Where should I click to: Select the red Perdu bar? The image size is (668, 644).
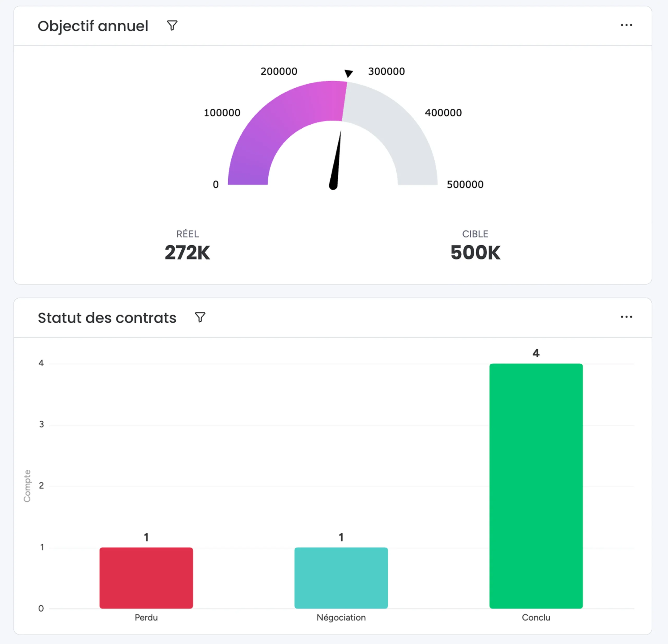point(146,578)
